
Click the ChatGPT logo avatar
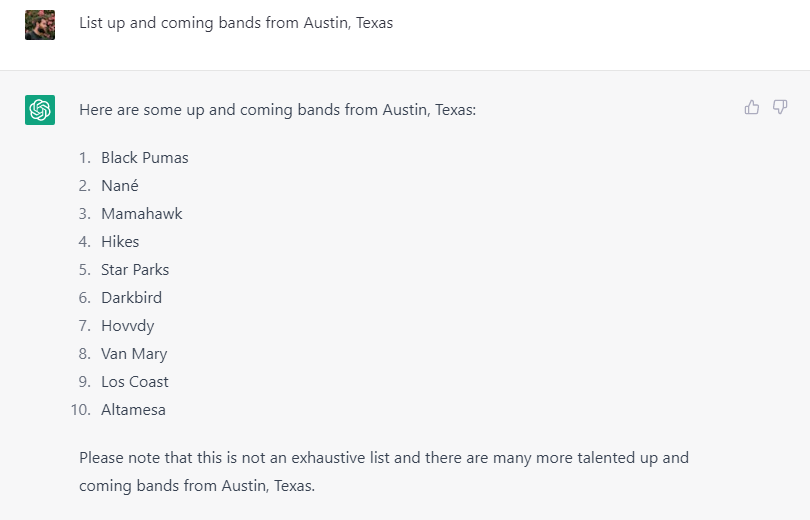pos(40,110)
